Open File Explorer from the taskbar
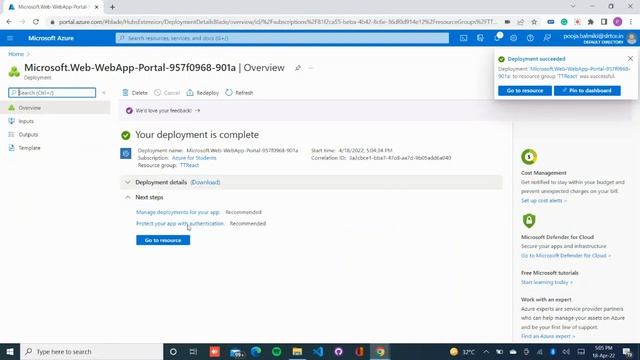The image size is (640, 360). point(297,351)
